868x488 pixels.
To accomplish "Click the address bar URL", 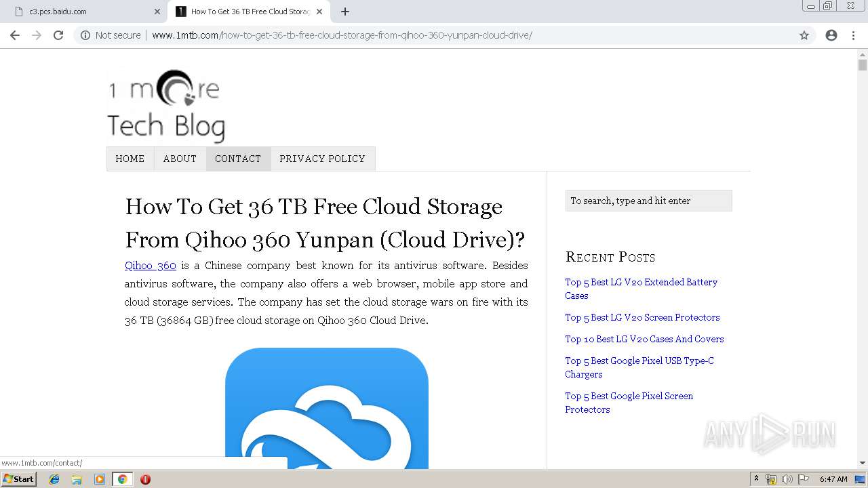I will (342, 35).
